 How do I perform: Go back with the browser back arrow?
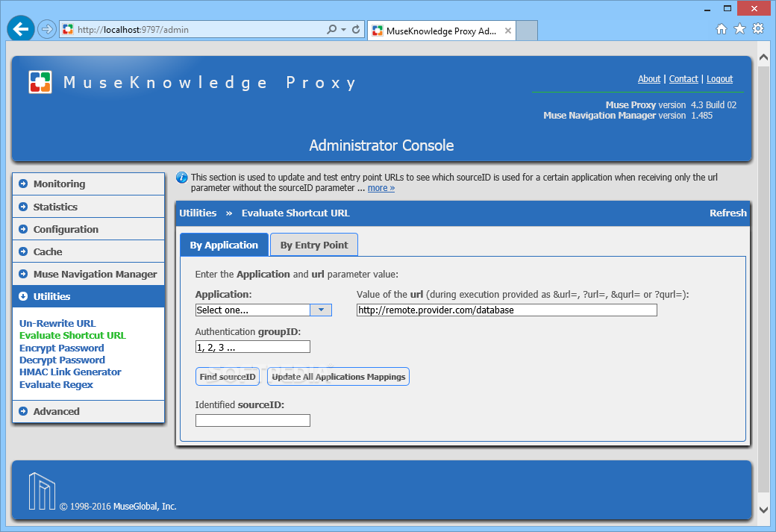click(x=21, y=29)
